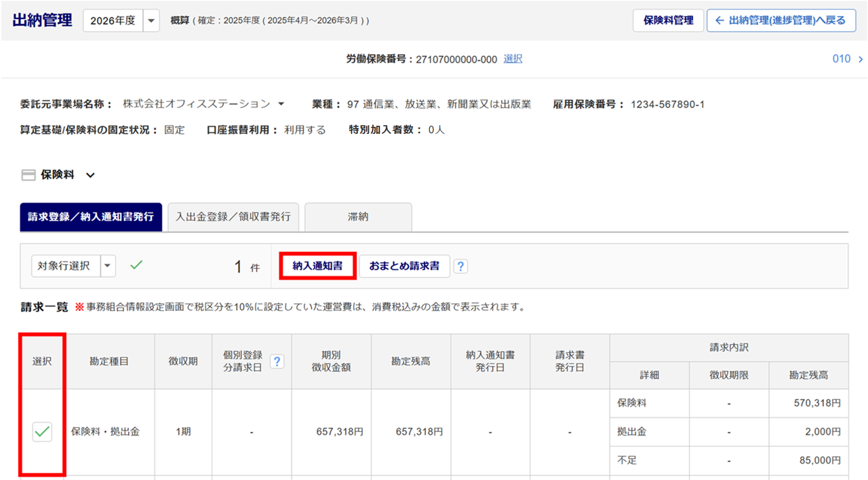Viewport: 868px width, 480px height.
Task: Click the green checkmark beside 対象行選択
Action: pyautogui.click(x=136, y=265)
